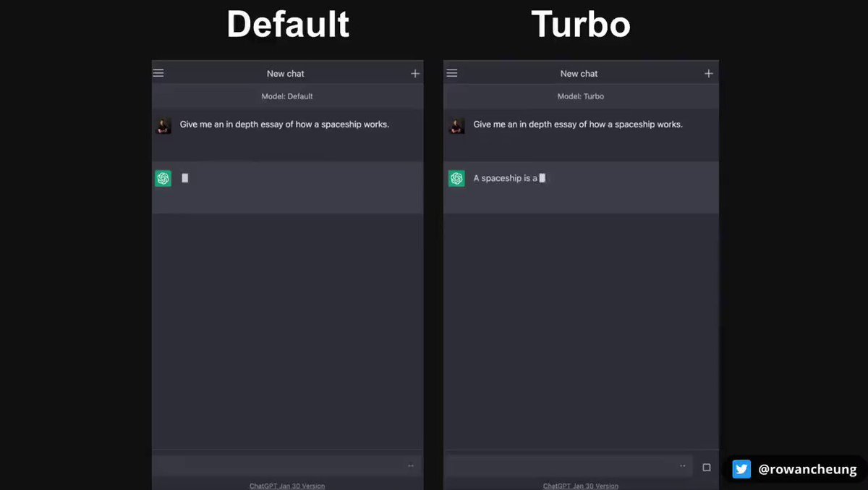
Task: Click the New chat title in the Turbo panel
Action: 579,73
